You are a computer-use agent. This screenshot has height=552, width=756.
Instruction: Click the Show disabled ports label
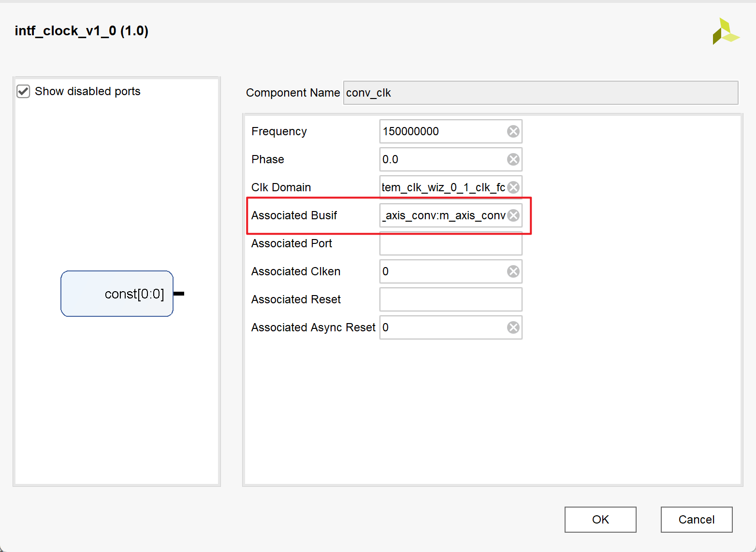click(x=87, y=91)
